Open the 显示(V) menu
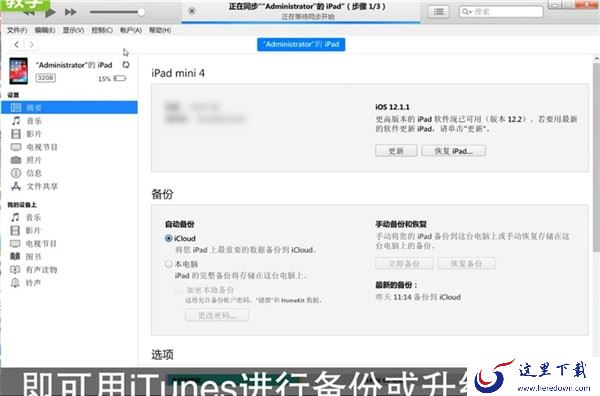 (73, 30)
